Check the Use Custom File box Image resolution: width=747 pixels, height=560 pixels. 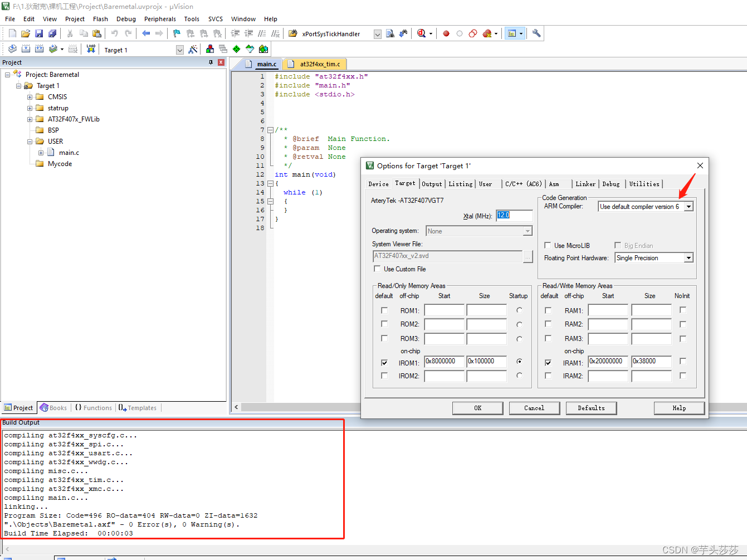coord(377,269)
